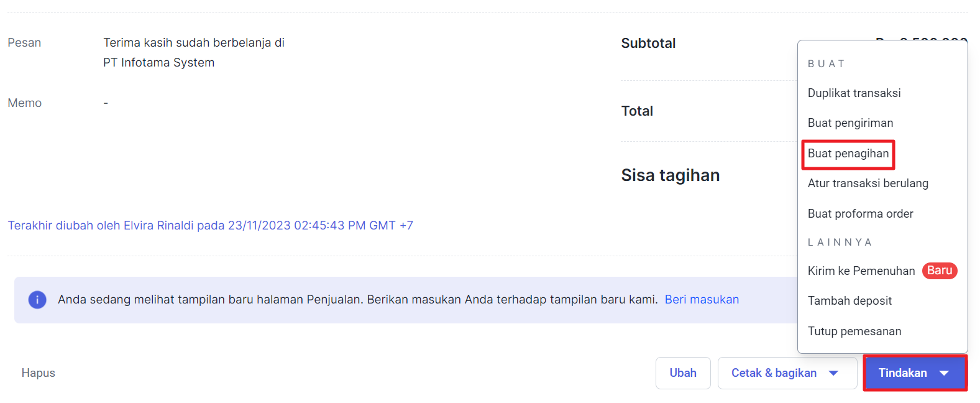The width and height of the screenshot is (980, 403).
Task: Expand the Cetak & bagikan dropdown
Action: coord(787,373)
